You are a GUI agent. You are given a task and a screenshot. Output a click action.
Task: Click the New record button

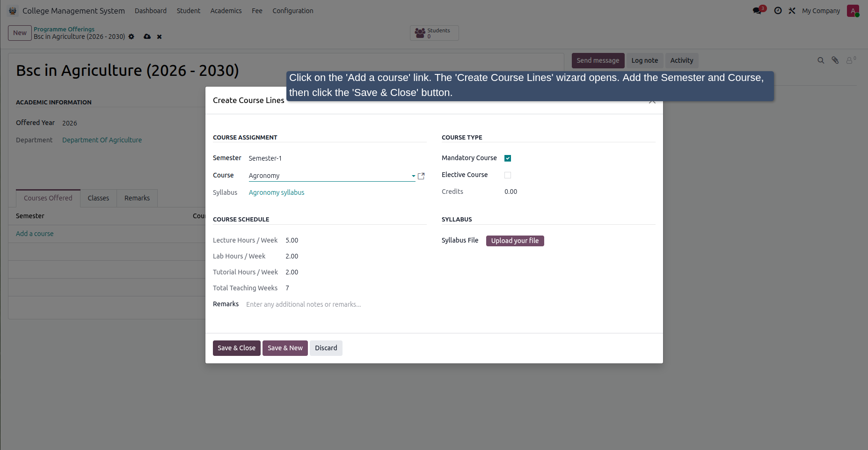point(20,33)
